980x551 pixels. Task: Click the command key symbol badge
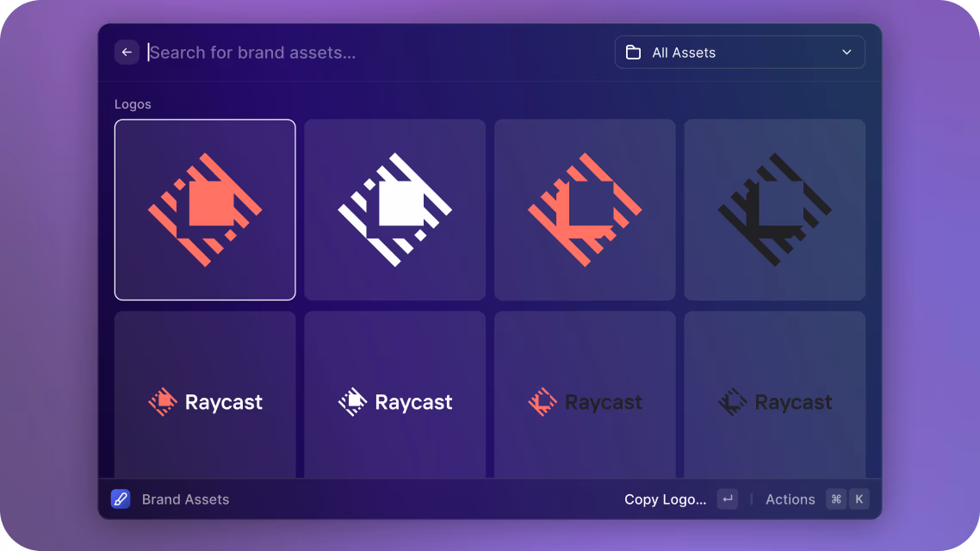[836, 499]
